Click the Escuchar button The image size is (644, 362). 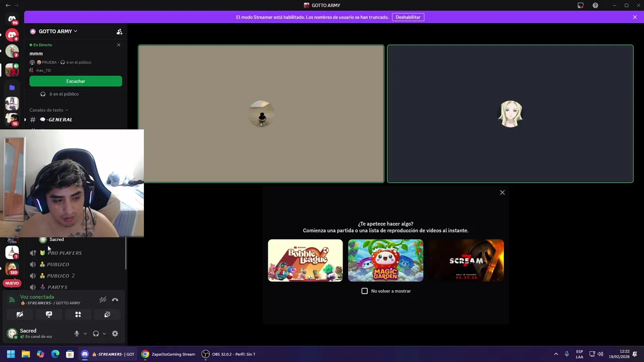coord(75,81)
